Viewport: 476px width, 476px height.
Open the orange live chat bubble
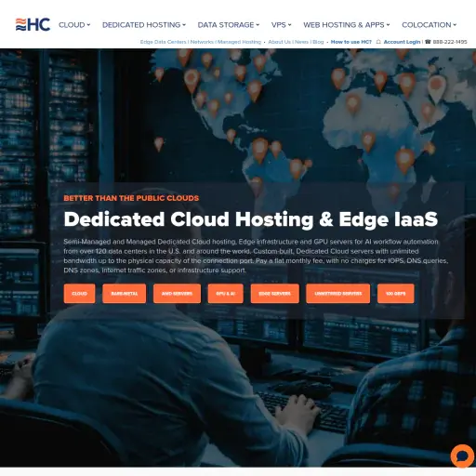462,456
